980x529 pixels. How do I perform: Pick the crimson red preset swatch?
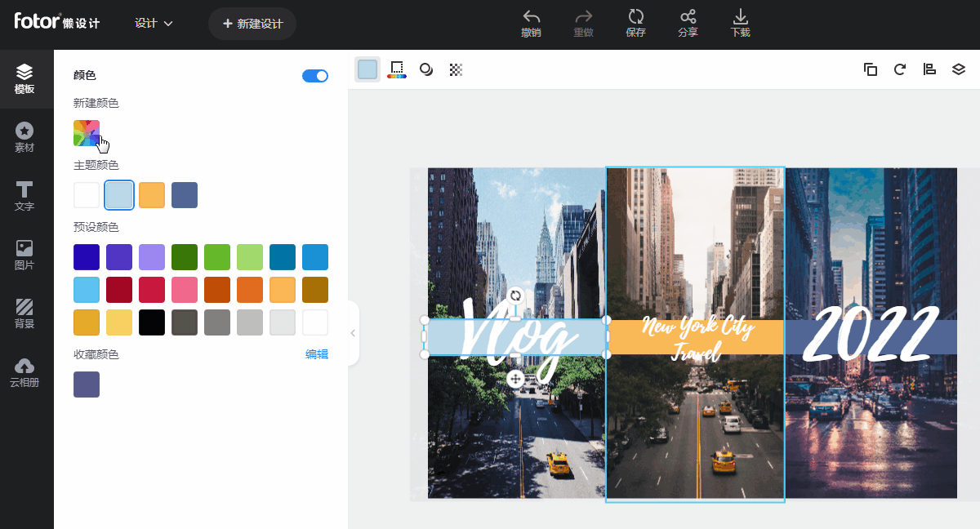click(x=152, y=290)
